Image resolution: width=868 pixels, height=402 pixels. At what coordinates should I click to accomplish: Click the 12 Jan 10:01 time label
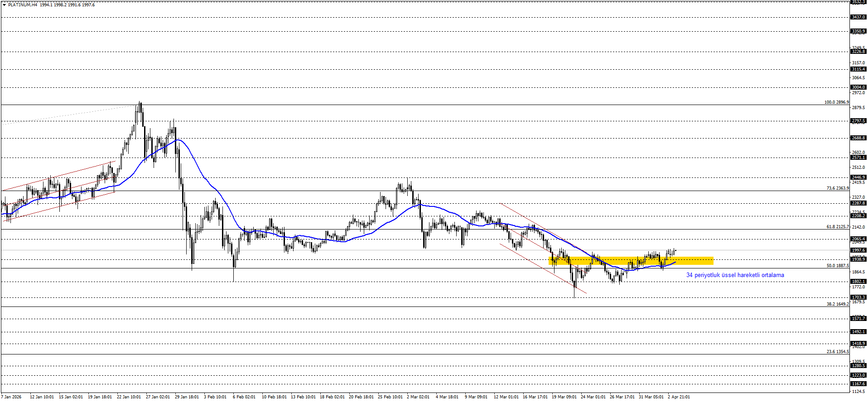(42, 397)
